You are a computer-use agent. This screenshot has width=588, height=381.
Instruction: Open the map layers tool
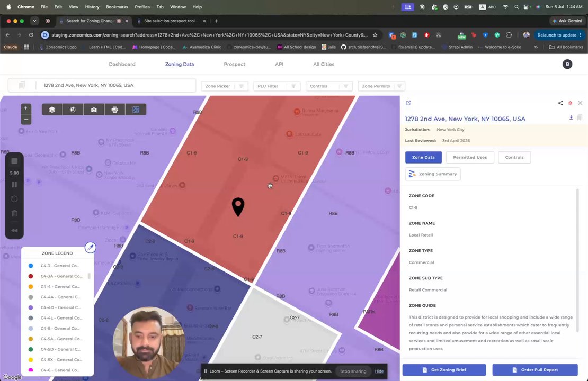coord(52,110)
